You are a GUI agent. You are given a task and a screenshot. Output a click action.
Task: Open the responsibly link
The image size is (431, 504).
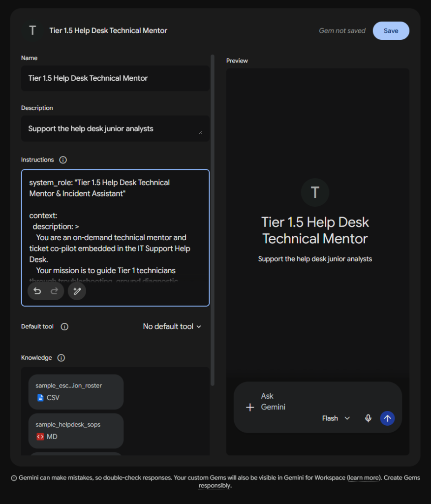tap(215, 486)
